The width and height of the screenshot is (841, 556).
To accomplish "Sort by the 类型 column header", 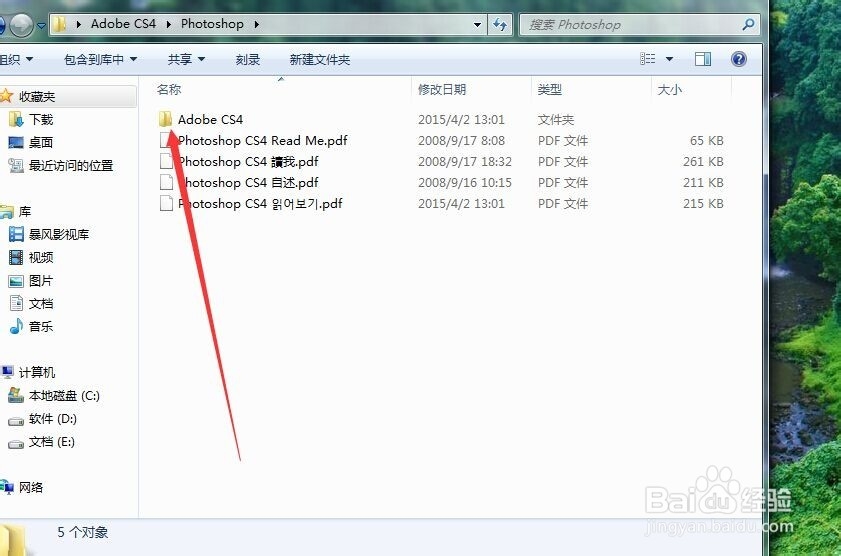I will [550, 90].
